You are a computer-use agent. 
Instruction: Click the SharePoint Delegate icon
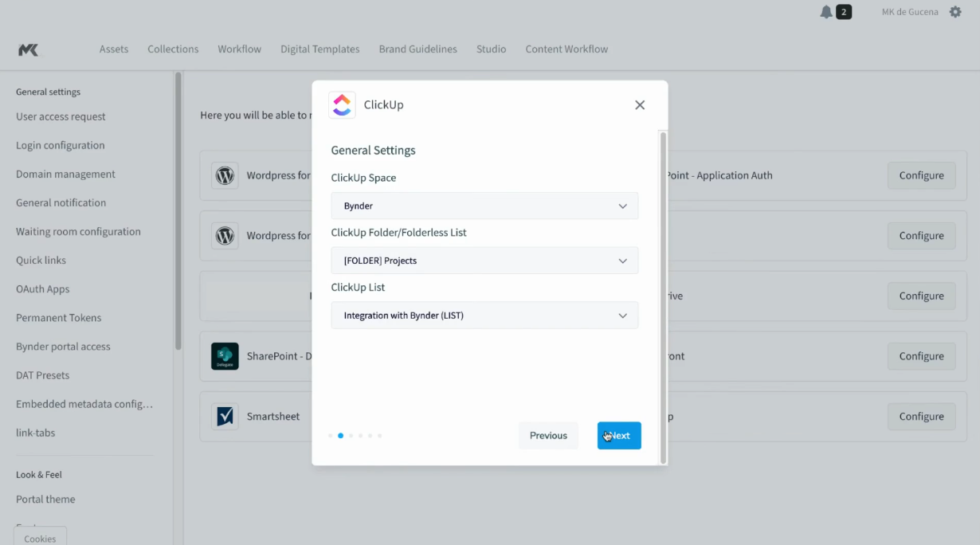tap(225, 356)
